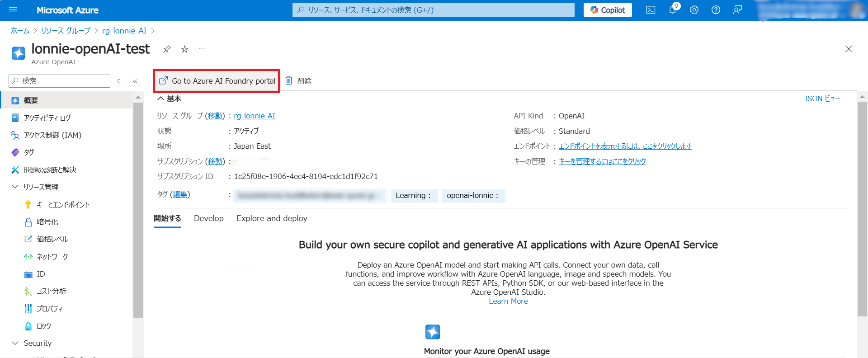This screenshot has width=868, height=358.
Task: Click the Learning tag chip
Action: click(x=414, y=196)
